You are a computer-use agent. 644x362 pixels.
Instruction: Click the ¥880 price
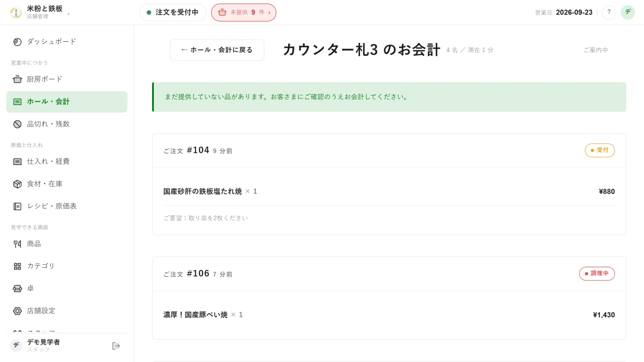607,191
